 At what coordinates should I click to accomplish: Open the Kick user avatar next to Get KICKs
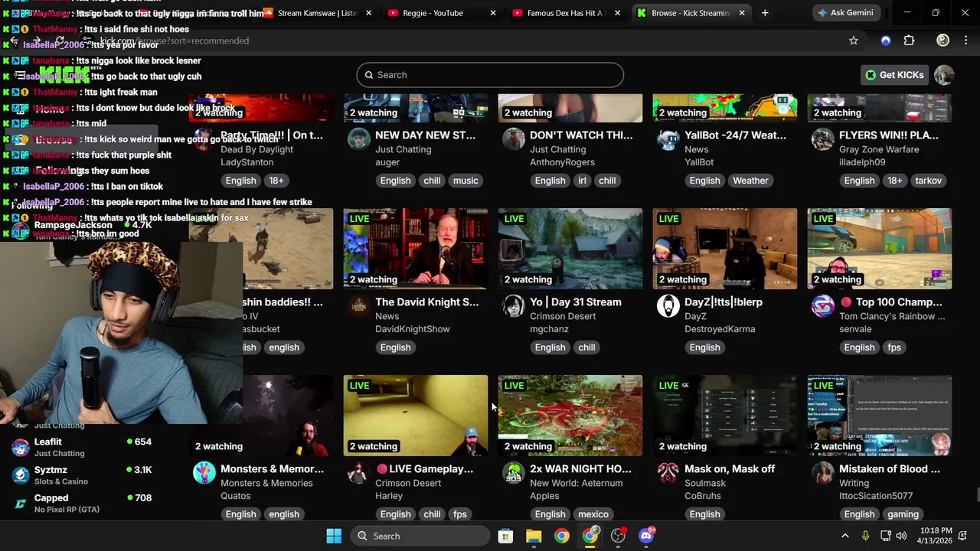(x=944, y=75)
